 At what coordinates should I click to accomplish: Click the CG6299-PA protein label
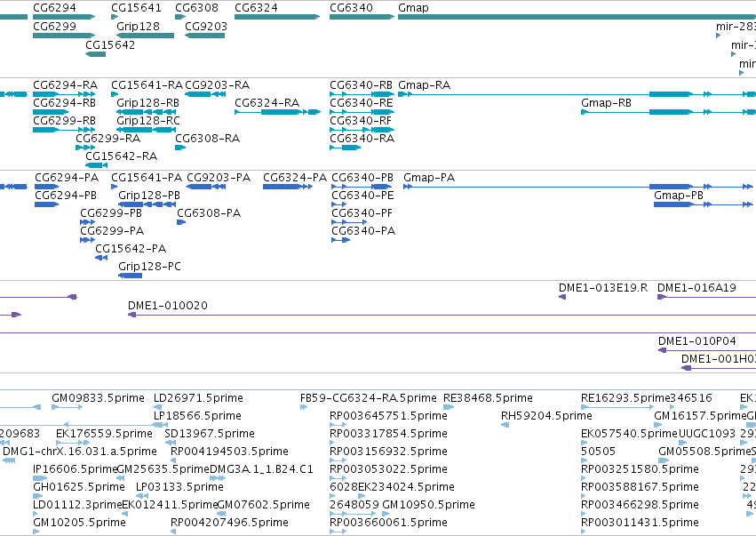click(x=112, y=231)
